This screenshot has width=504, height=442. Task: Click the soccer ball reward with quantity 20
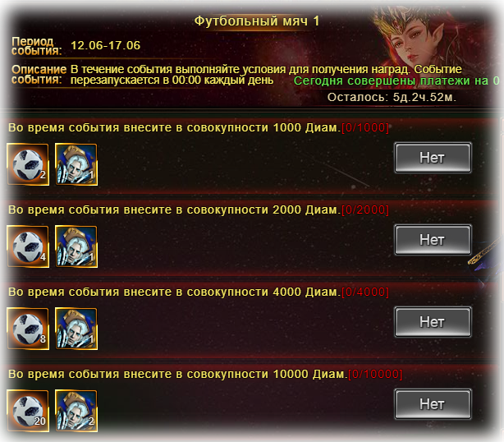(x=28, y=411)
